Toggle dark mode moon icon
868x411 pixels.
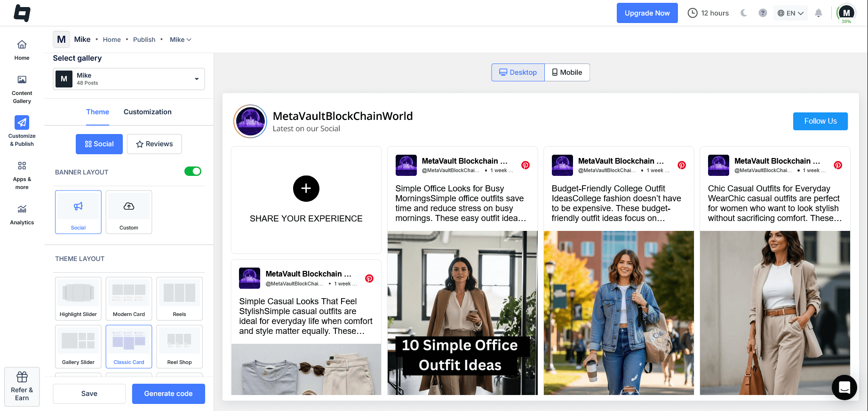tap(744, 13)
